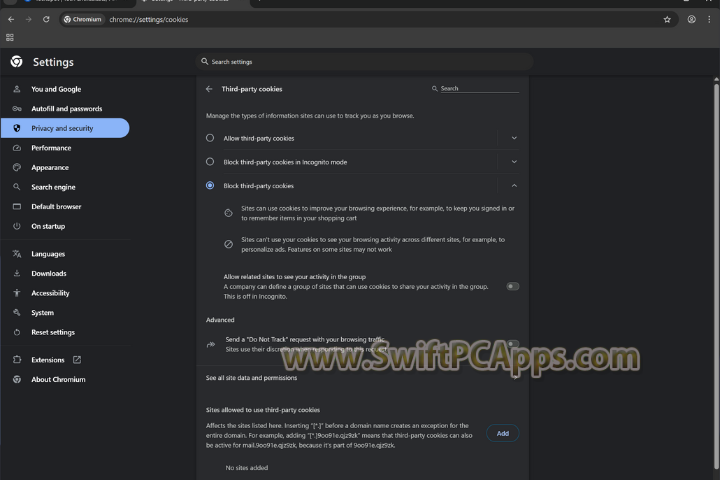
Task: Click the blocked circle icon beside personalize ads text
Action: click(228, 244)
